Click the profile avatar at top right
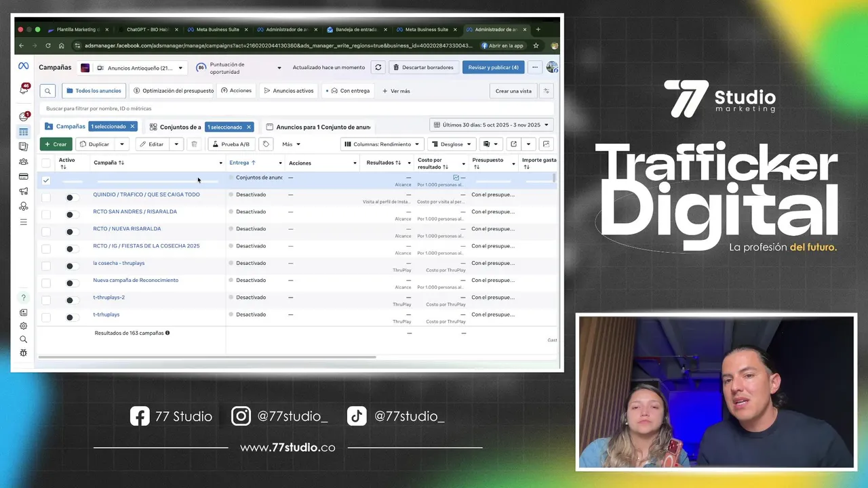The height and width of the screenshot is (488, 868). (552, 67)
